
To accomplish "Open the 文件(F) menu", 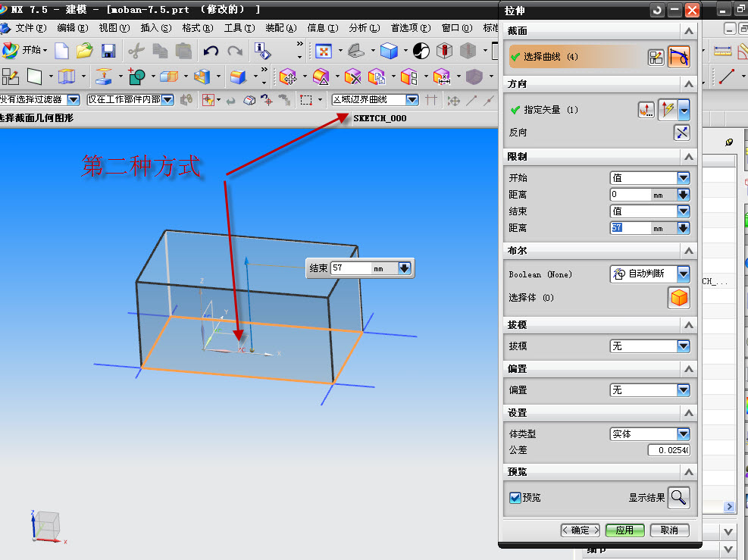I will (31, 28).
